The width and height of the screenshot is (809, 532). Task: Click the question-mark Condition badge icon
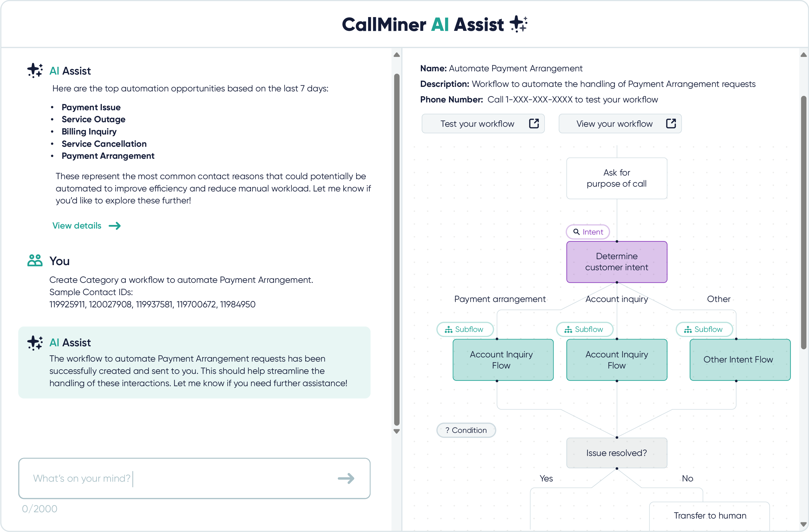[447, 430]
